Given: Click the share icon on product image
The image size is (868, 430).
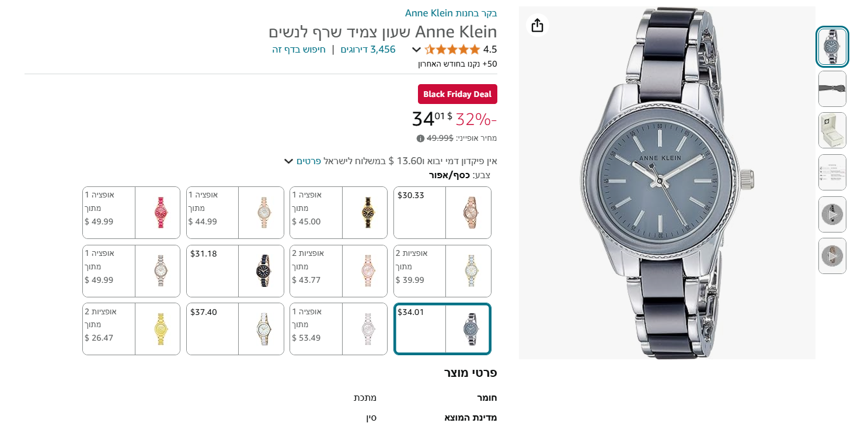Looking at the screenshot, I should tap(537, 25).
